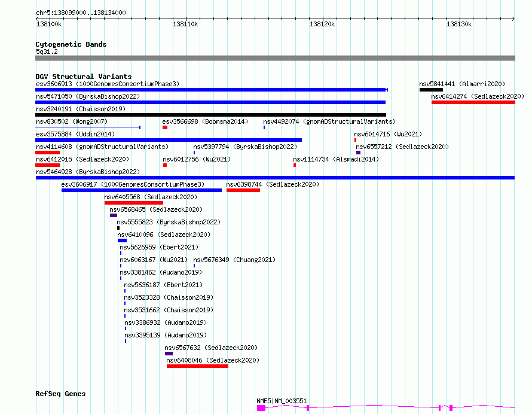Select the nsv6557212 (Sedlazeck2020) purple marker
532x414 pixels.
pyautogui.click(x=358, y=153)
